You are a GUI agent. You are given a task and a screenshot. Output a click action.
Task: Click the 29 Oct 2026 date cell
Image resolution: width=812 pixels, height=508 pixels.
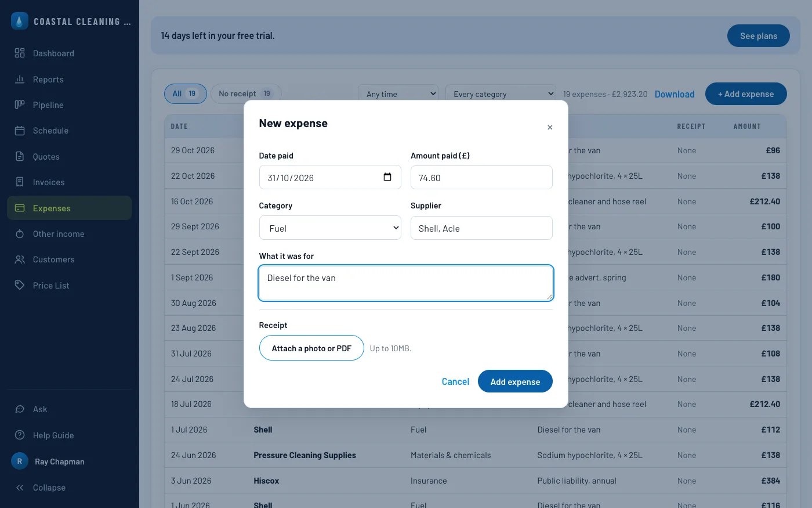[x=193, y=150]
